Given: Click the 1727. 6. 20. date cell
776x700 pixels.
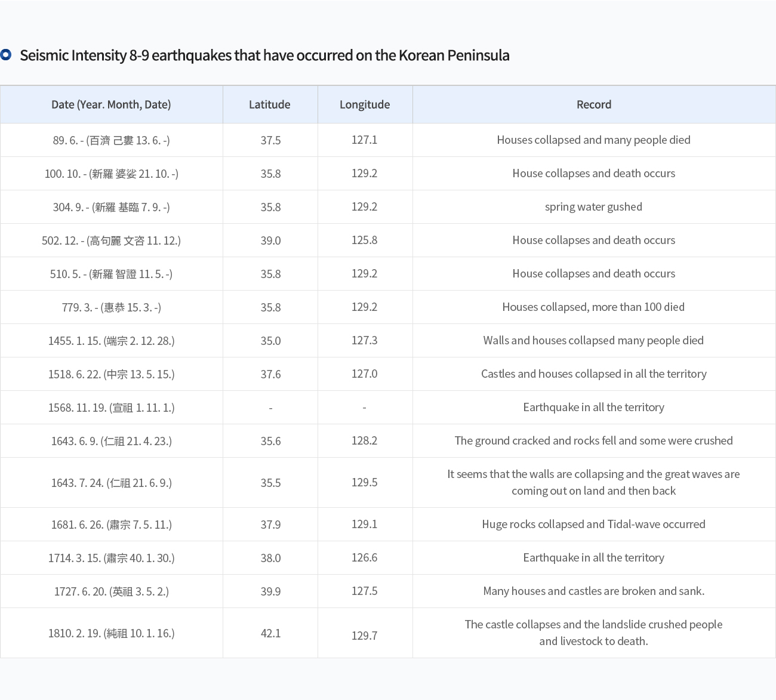Looking at the screenshot, I should point(111,591).
